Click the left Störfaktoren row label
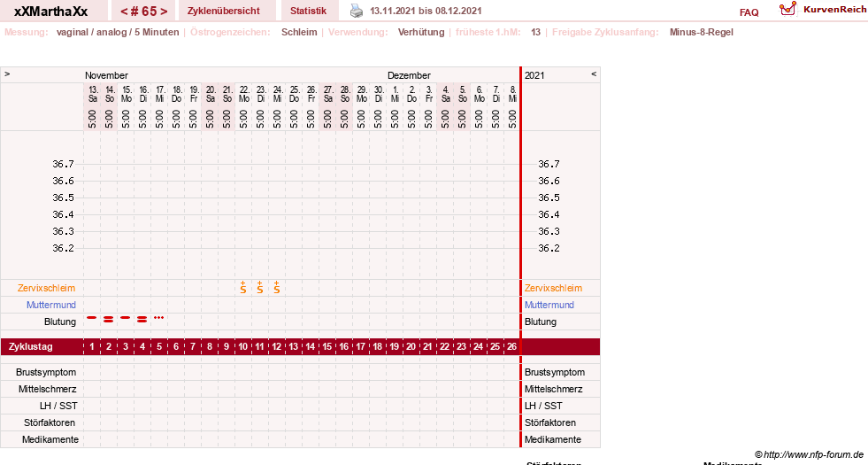Viewport: 868px width, 465px height. pyautogui.click(x=50, y=422)
